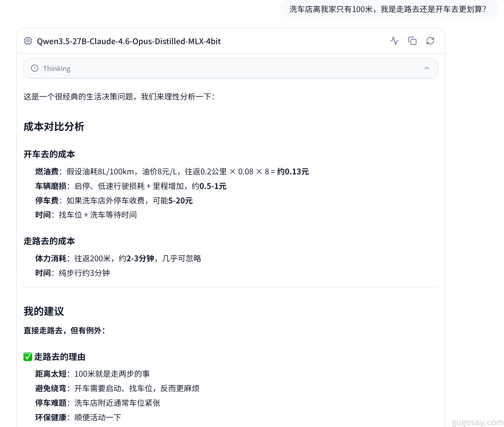Click the 我的建议 section heading
Viewport: 504px width, 427px height.
click(x=44, y=311)
